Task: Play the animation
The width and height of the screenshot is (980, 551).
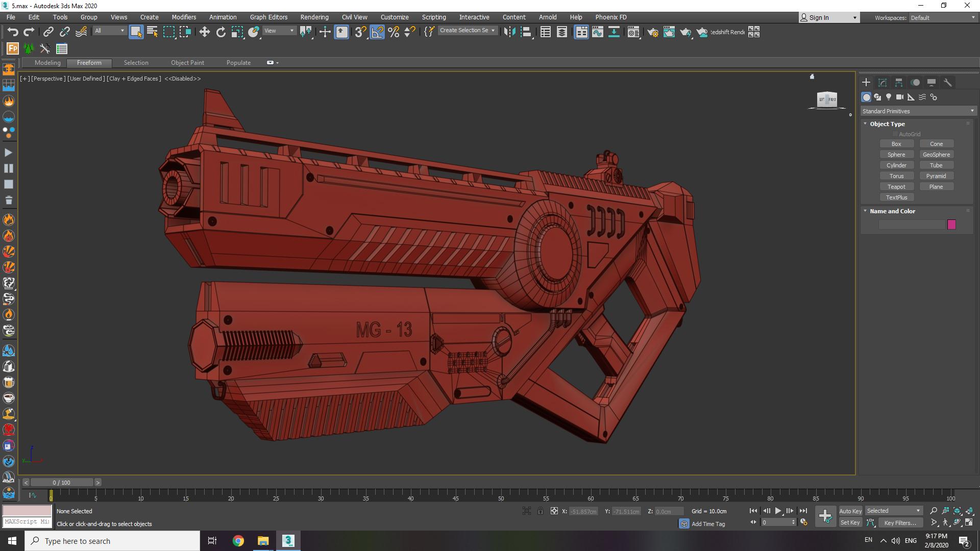Action: [x=778, y=511]
